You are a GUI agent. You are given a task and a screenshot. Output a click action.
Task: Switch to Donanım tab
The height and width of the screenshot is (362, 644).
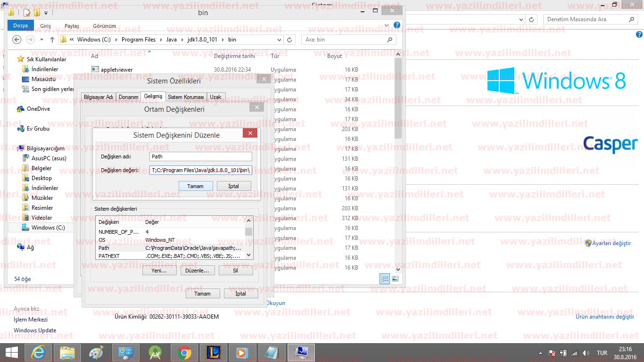pyautogui.click(x=128, y=97)
